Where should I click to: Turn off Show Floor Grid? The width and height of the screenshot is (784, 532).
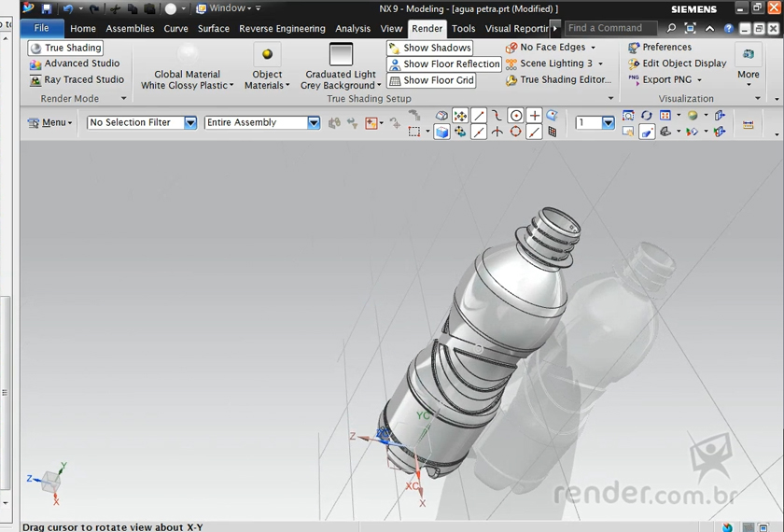431,80
